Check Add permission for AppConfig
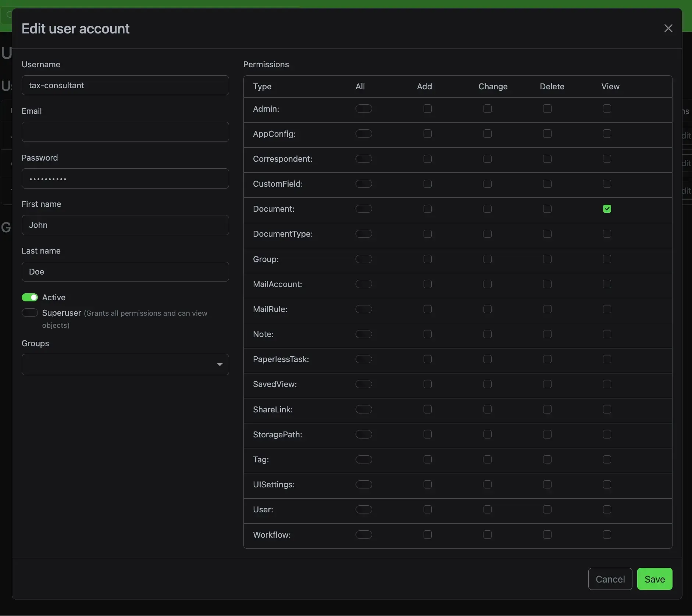The width and height of the screenshot is (692, 616). coord(428,133)
